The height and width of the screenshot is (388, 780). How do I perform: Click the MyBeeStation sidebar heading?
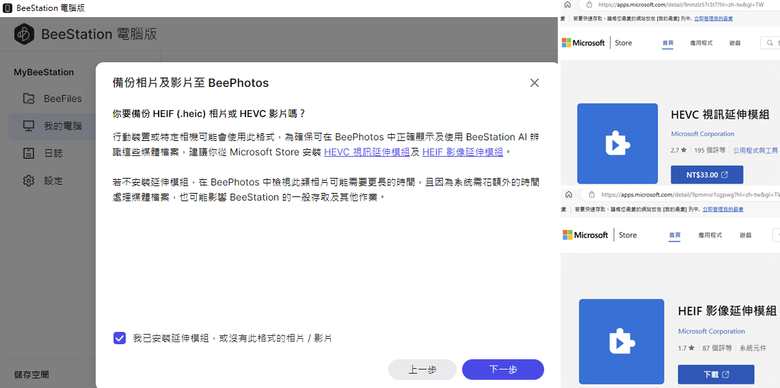tap(44, 72)
